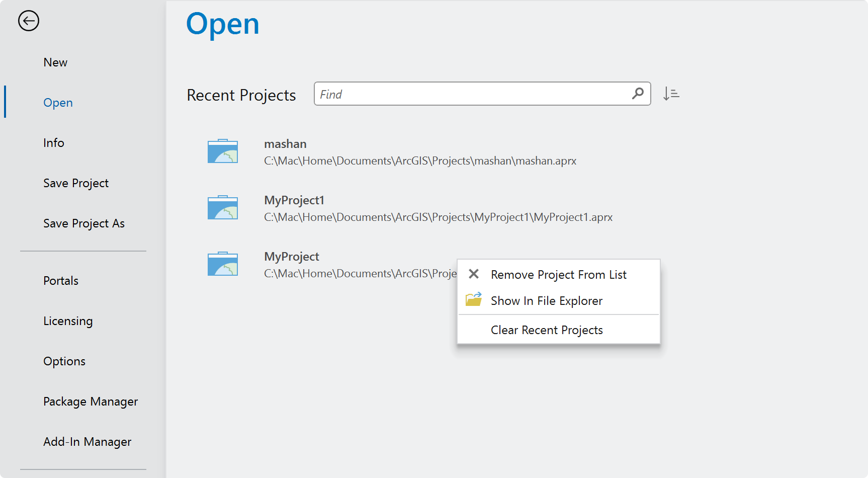Open the Portals page
This screenshot has height=478, width=868.
61,281
